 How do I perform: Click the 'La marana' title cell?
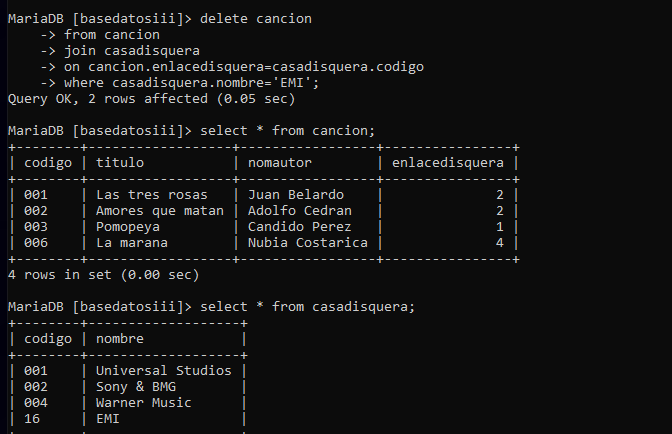click(132, 242)
